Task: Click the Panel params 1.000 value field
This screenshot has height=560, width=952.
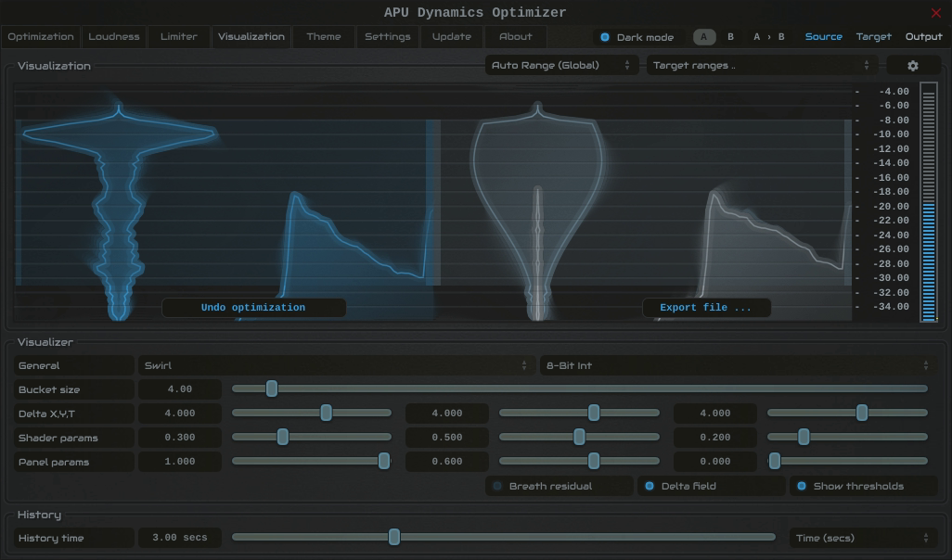Action: click(x=180, y=462)
